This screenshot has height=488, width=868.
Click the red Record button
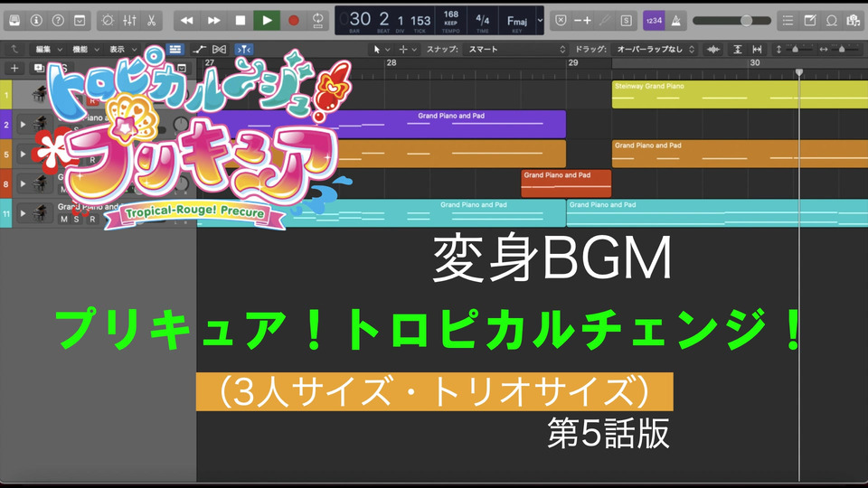[x=293, y=21]
